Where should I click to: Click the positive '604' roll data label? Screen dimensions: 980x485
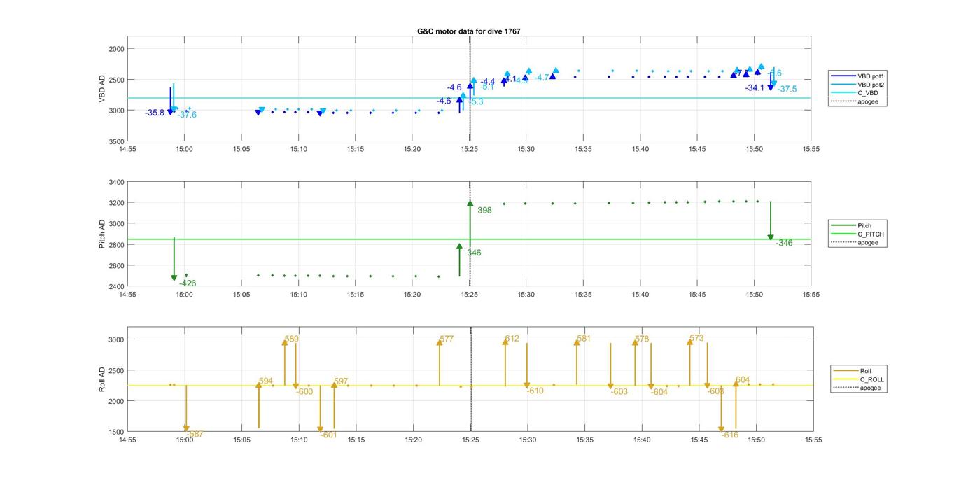tap(743, 379)
